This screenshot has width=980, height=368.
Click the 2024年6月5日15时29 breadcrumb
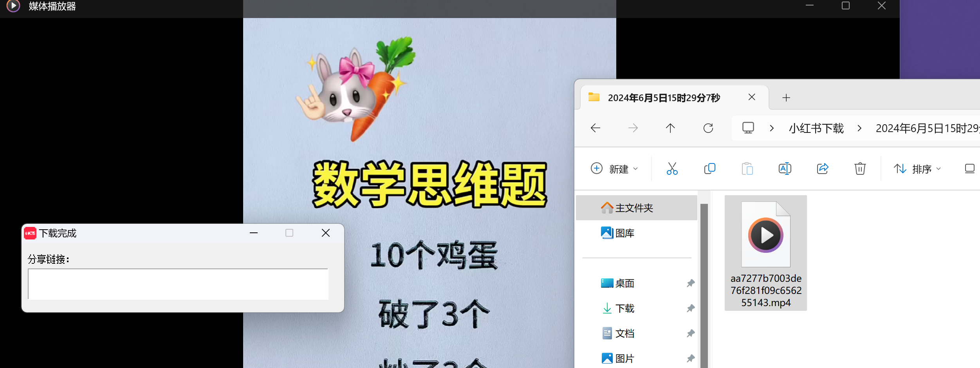coord(928,128)
